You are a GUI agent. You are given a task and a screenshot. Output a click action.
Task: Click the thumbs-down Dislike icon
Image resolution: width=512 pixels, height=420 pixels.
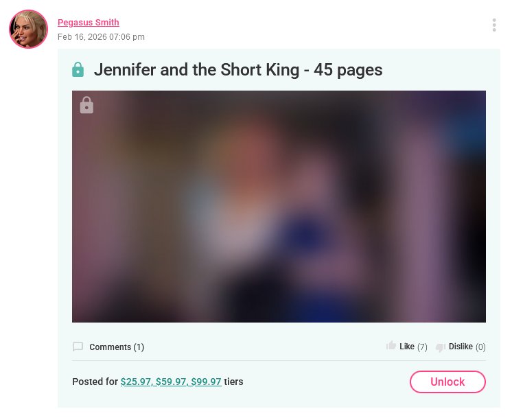point(441,347)
